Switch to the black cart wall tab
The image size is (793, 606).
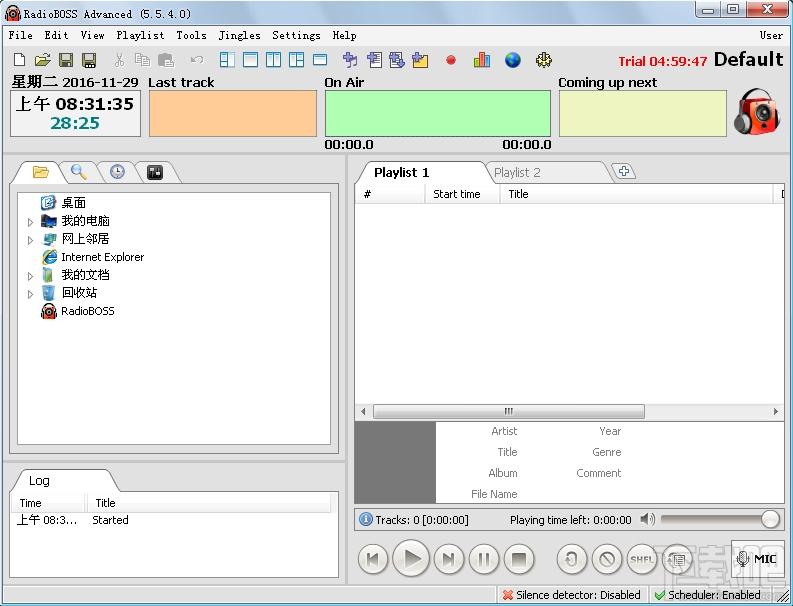[155, 172]
